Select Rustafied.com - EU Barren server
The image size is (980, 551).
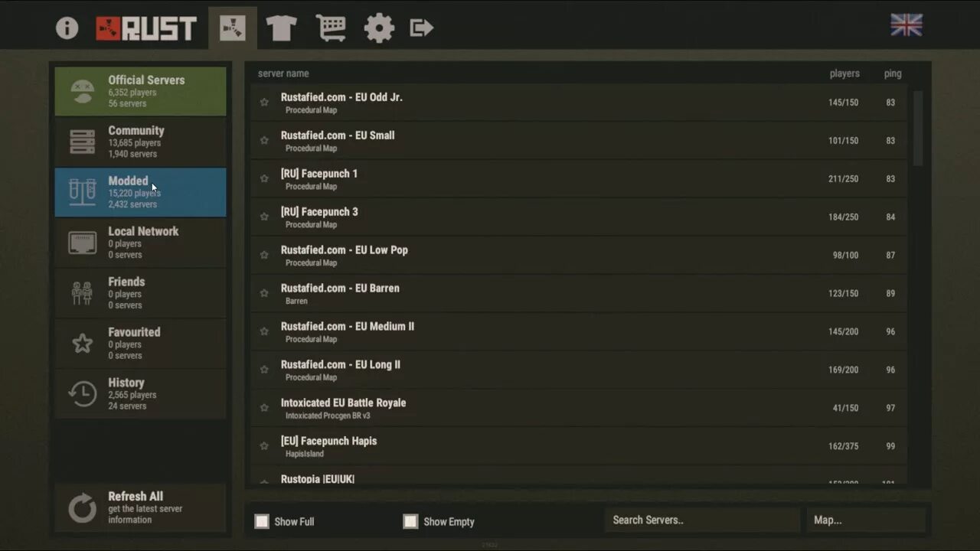click(579, 294)
